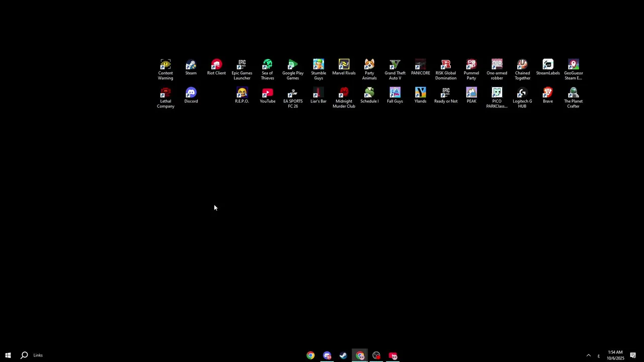Select the Pummel Party shortcut

tap(471, 69)
